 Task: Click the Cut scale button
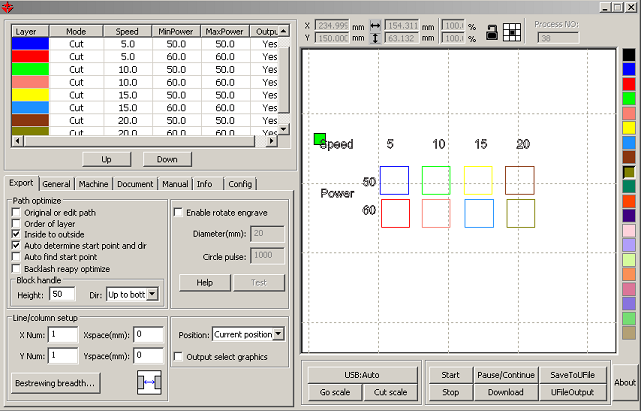[390, 392]
